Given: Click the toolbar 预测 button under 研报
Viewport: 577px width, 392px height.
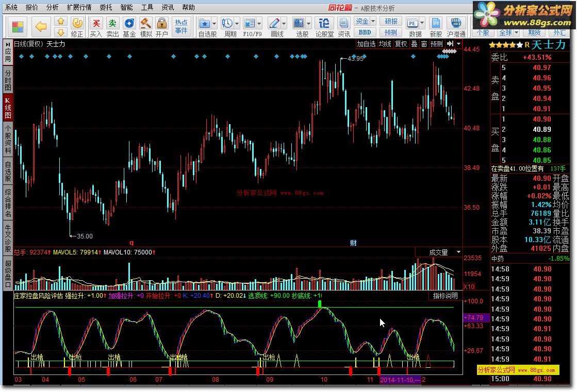Looking at the screenshot, I should 391,32.
